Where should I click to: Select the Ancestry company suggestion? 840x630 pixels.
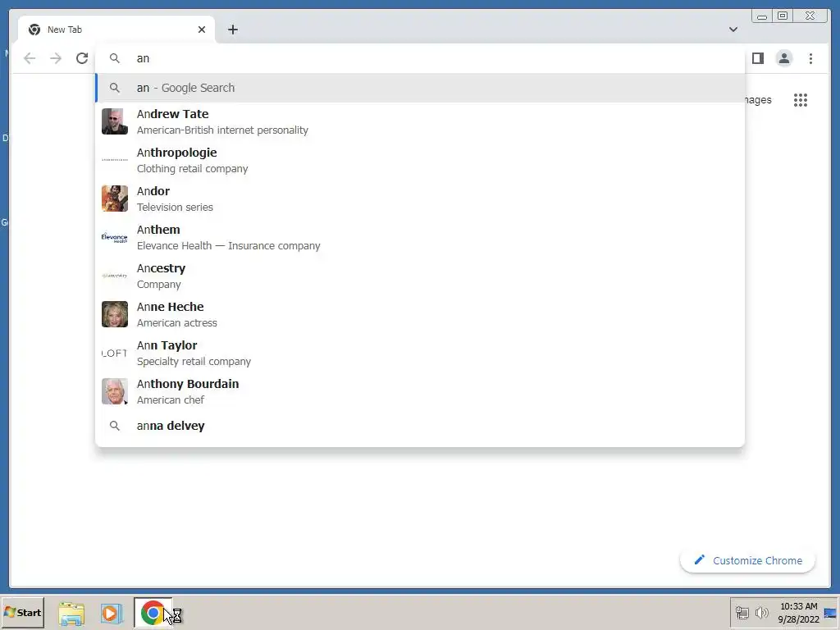coord(420,276)
